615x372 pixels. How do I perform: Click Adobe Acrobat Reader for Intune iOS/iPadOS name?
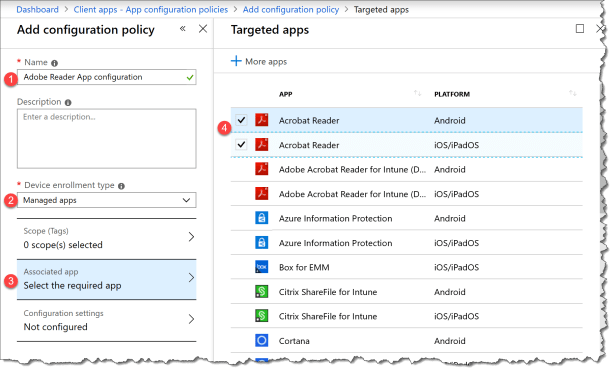coord(352,194)
